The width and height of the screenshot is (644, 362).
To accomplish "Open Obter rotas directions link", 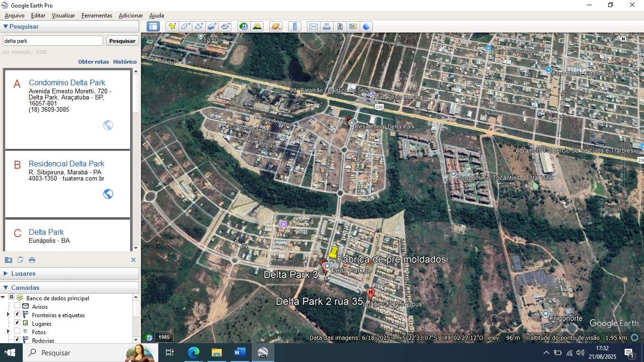I will click(x=93, y=62).
